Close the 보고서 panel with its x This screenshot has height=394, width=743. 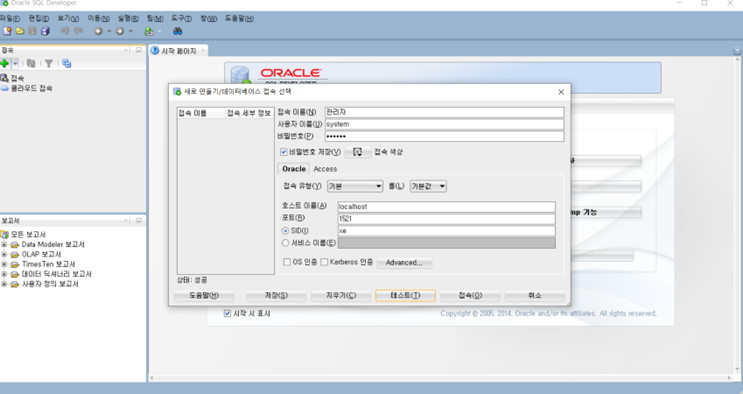tap(126, 220)
